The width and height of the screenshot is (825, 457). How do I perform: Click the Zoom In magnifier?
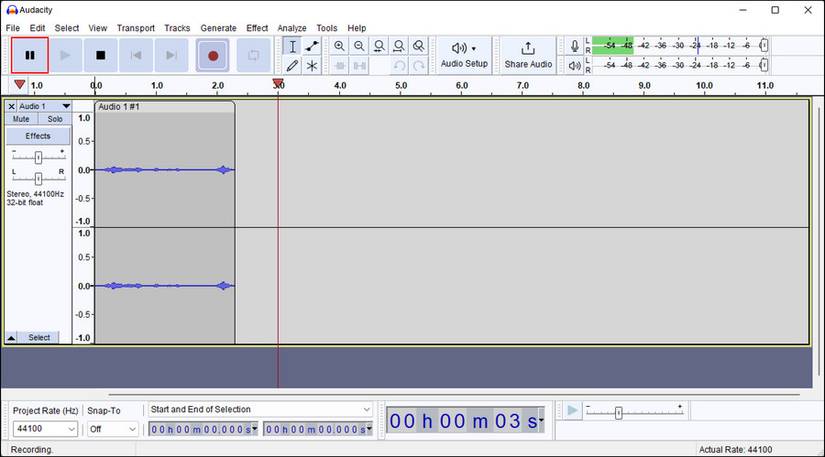point(339,46)
